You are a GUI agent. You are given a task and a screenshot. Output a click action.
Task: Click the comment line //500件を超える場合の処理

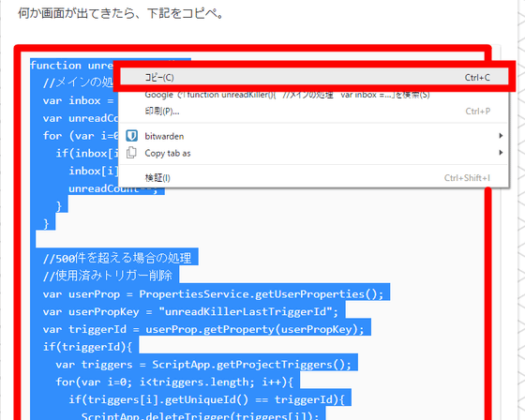click(117, 258)
